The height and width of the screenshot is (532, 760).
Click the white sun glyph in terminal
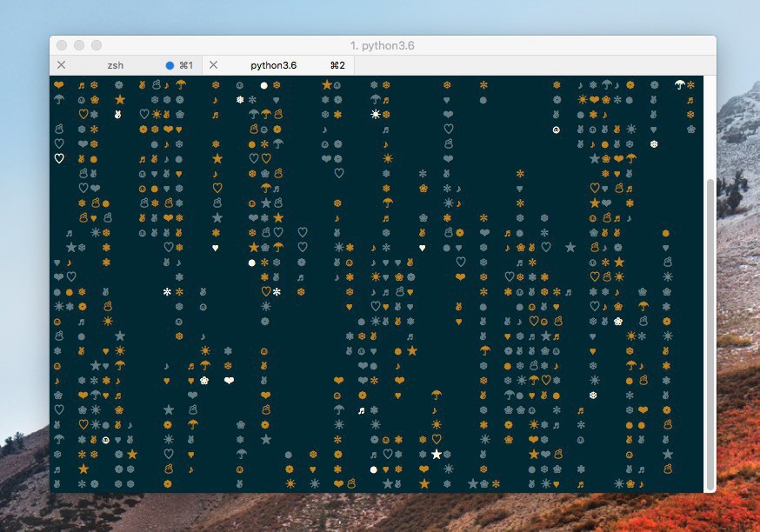(x=375, y=115)
